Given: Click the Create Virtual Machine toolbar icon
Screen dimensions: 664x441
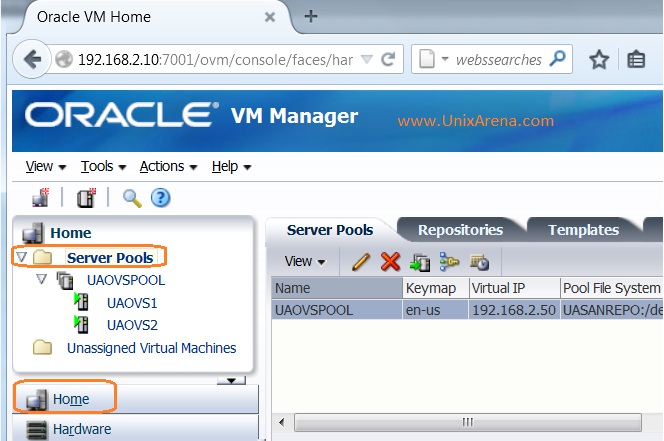Looking at the screenshot, I should click(x=86, y=197).
